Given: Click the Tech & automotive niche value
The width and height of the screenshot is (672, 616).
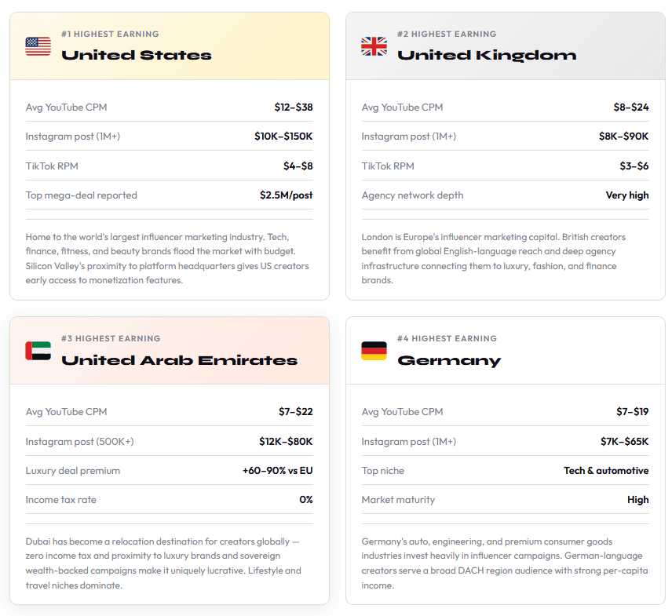Looking at the screenshot, I should click(x=606, y=470).
